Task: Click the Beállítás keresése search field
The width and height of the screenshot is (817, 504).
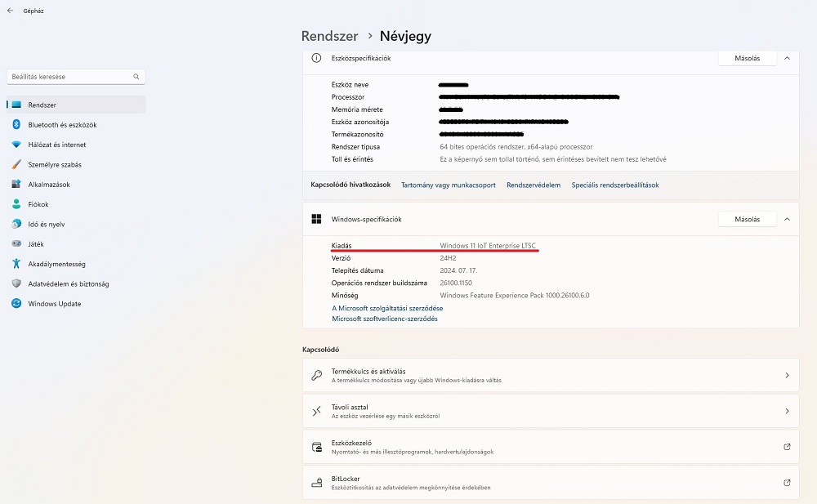Action: tap(76, 77)
